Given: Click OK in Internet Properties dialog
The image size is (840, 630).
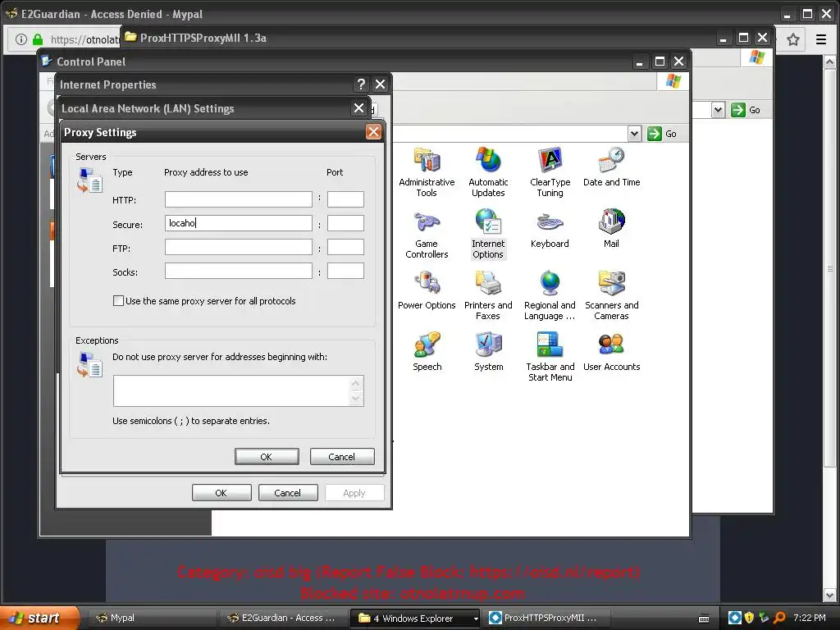Looking at the screenshot, I should coord(221,493).
